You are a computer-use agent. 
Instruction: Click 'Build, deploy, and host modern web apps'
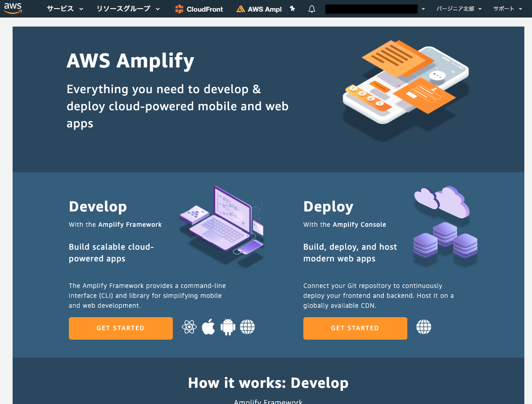[350, 253]
